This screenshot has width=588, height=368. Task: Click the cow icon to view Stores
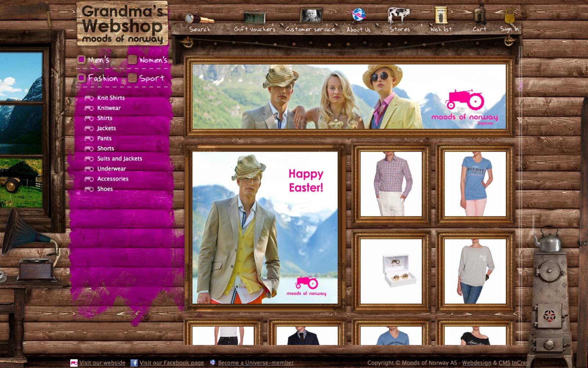coord(399,15)
